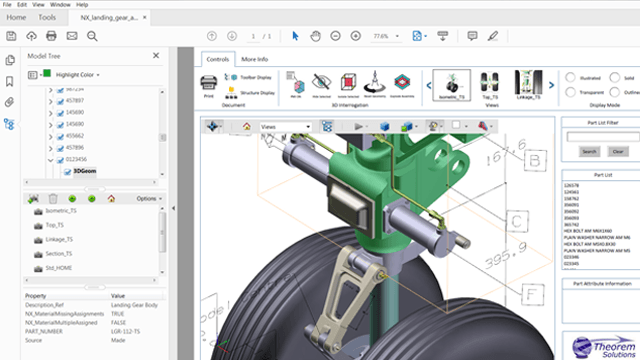
Task: Click the delete view trash icon
Action: point(53,198)
